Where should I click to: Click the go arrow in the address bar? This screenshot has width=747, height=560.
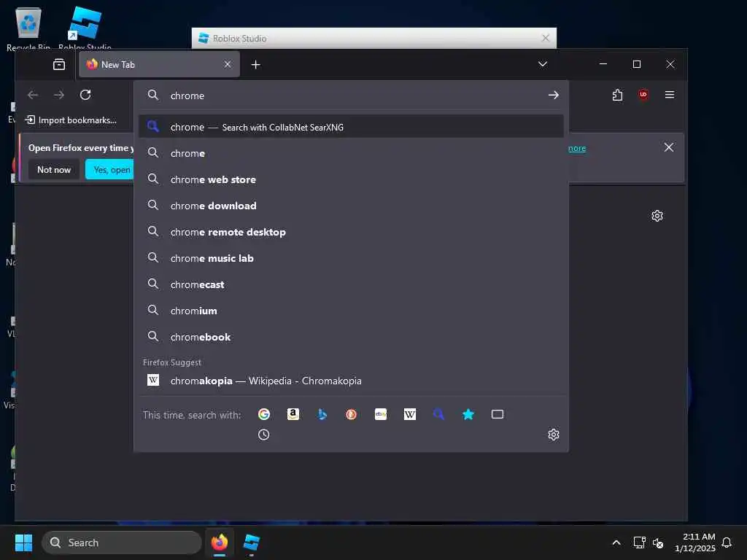pyautogui.click(x=553, y=96)
